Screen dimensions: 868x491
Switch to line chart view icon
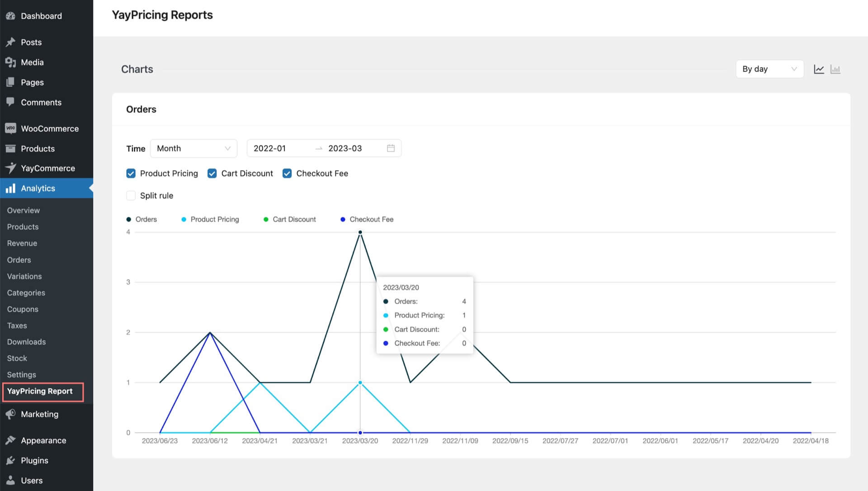click(x=819, y=69)
